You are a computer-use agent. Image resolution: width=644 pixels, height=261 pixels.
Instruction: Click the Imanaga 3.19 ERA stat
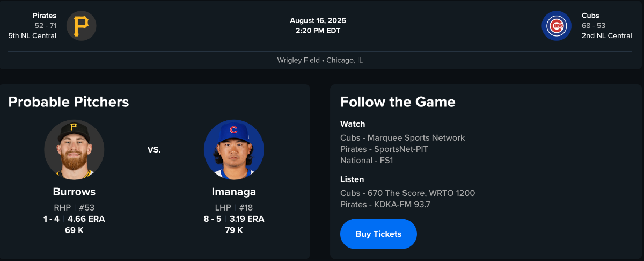click(x=247, y=219)
